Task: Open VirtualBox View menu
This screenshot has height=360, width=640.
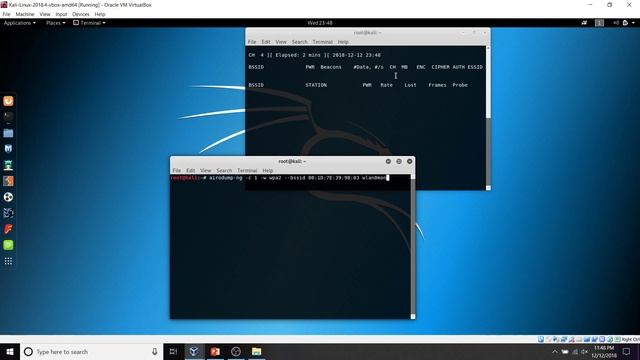Action: click(45, 14)
